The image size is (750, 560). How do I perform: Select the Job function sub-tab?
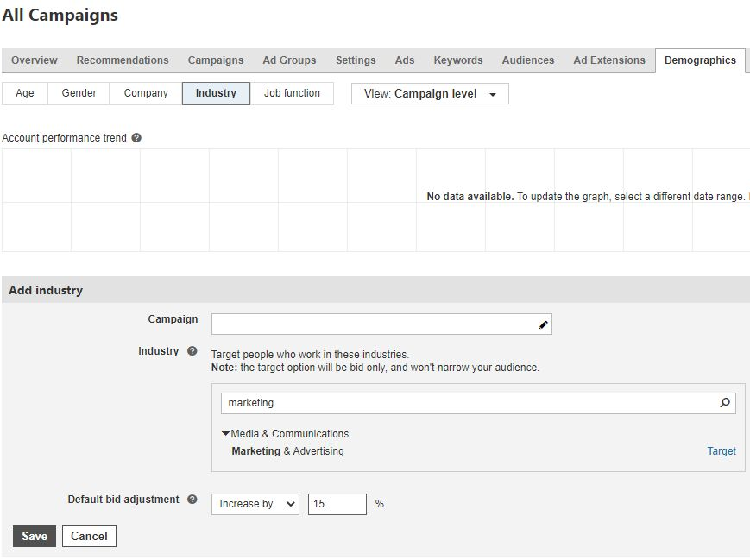292,93
